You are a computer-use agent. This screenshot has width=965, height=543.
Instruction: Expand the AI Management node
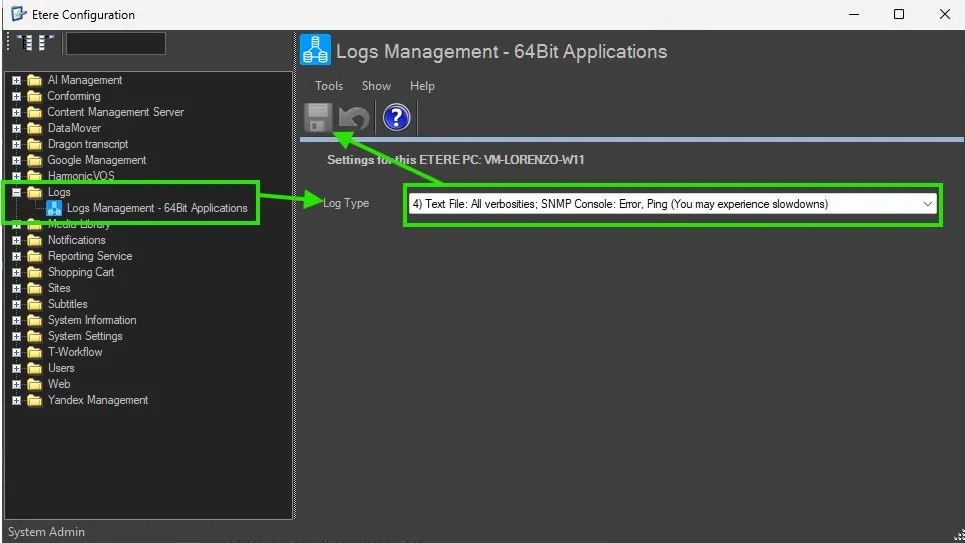point(16,80)
